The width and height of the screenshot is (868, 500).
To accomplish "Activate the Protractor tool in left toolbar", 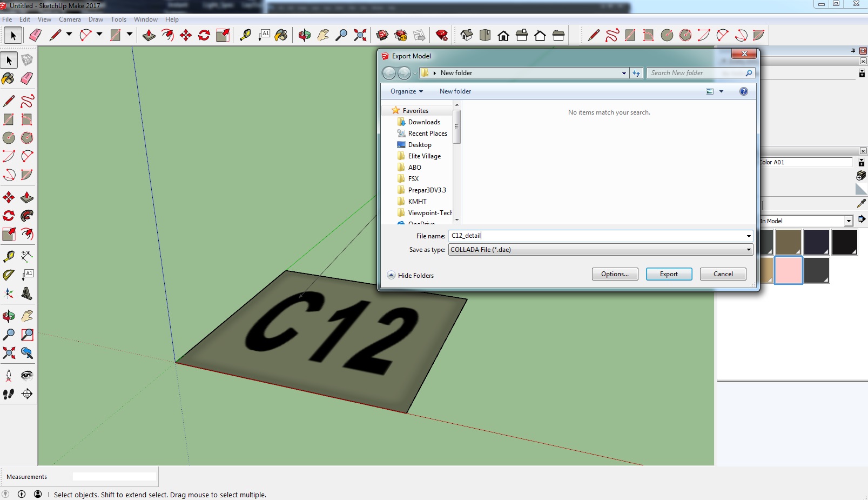I will [x=9, y=275].
